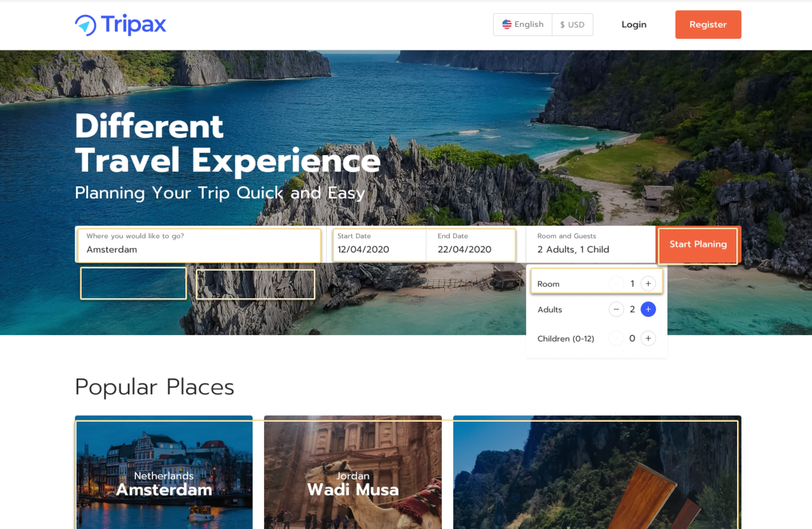The height and width of the screenshot is (529, 812).
Task: Click the Login link
Action: click(634, 25)
